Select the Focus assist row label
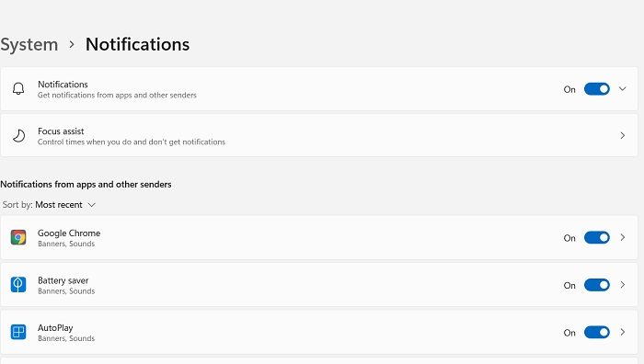The width and height of the screenshot is (644, 364). [61, 131]
